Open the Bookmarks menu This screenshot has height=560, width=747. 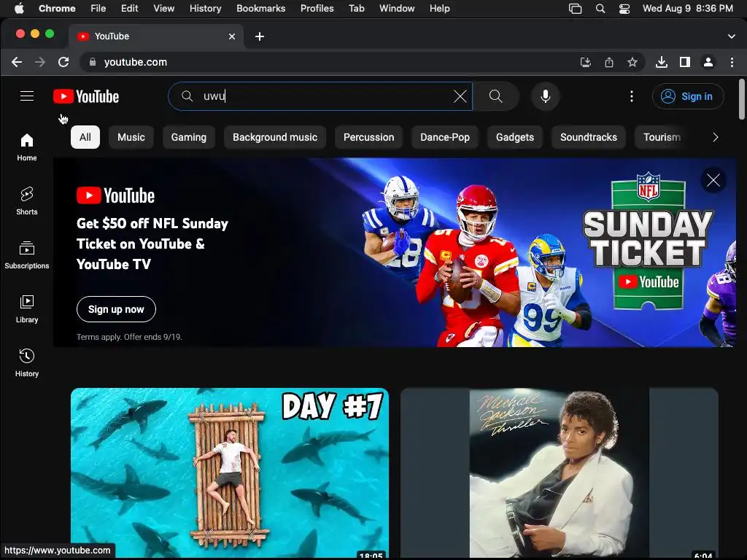[x=260, y=9]
